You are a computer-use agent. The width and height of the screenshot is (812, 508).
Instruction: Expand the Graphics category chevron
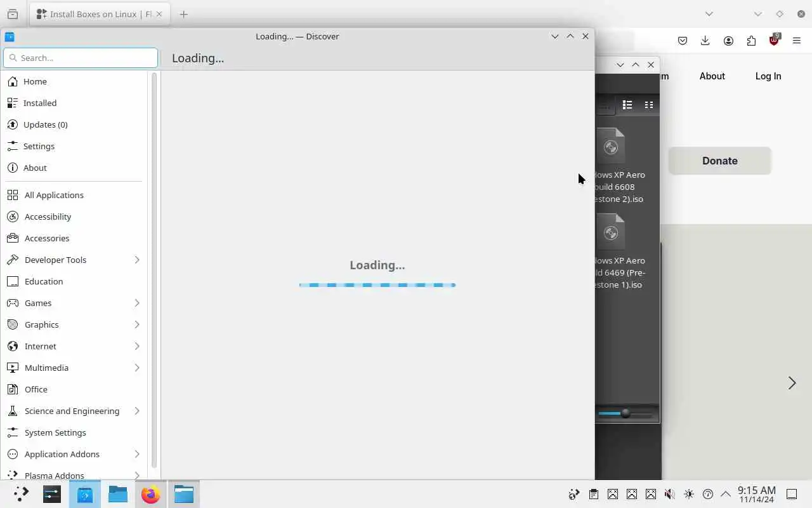coord(137,324)
